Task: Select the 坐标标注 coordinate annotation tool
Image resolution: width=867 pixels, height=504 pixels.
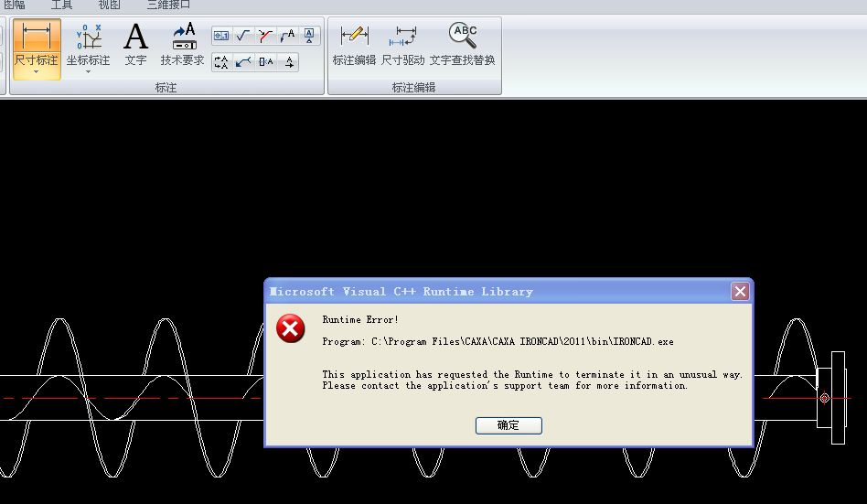Action: pos(89,44)
